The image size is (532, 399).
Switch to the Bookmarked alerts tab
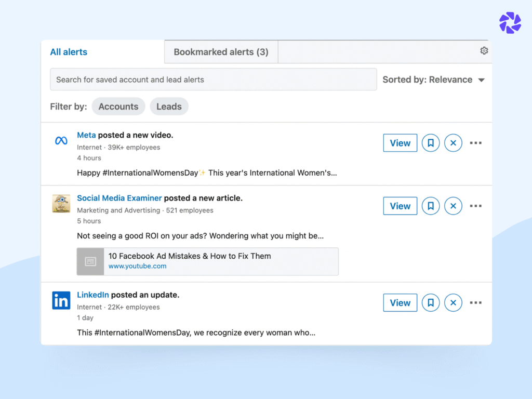[x=220, y=51]
